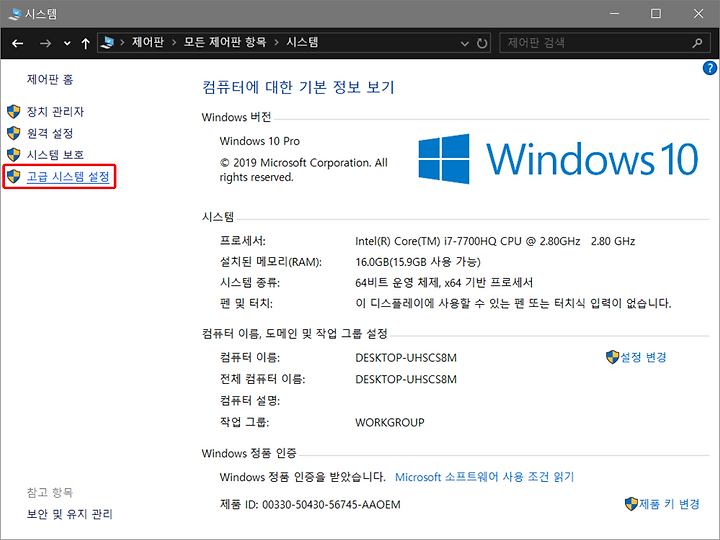Screen dimensions: 720x540
Task: Select 제어판 in the breadcrumb path
Action: coord(148,42)
